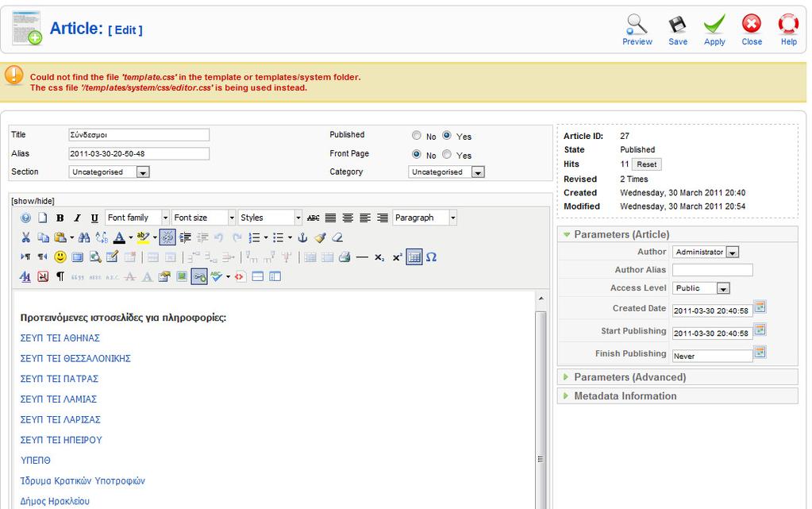Indent the paragraph

(x=185, y=237)
